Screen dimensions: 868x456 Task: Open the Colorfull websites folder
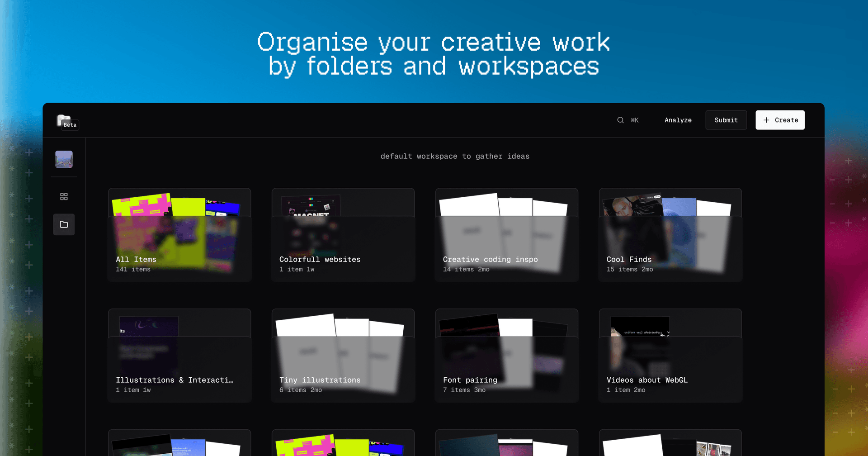343,235
